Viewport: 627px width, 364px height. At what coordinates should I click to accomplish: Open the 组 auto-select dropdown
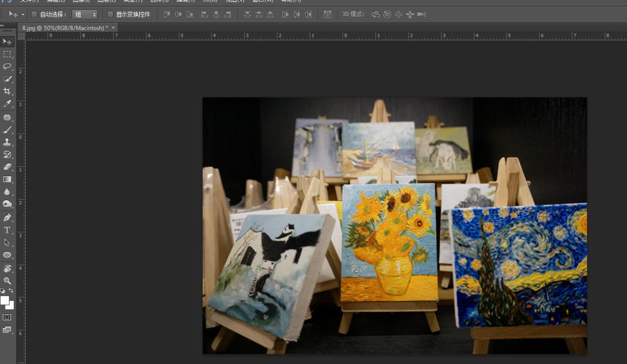coord(84,14)
